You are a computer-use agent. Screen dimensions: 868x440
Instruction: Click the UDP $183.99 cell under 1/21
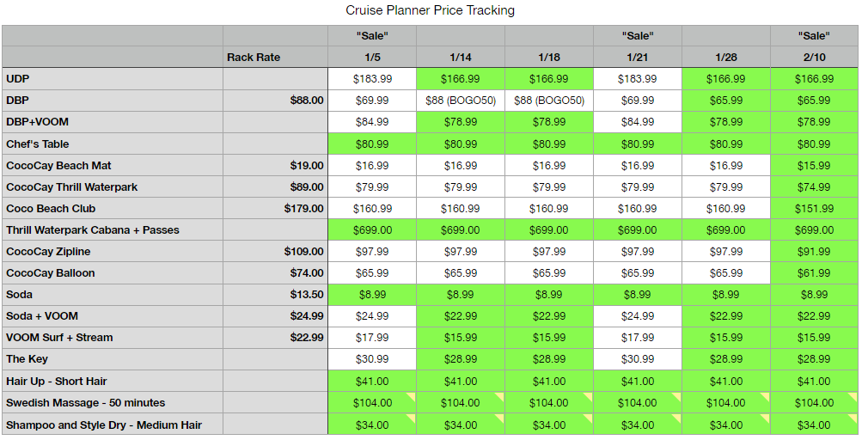[x=637, y=79]
